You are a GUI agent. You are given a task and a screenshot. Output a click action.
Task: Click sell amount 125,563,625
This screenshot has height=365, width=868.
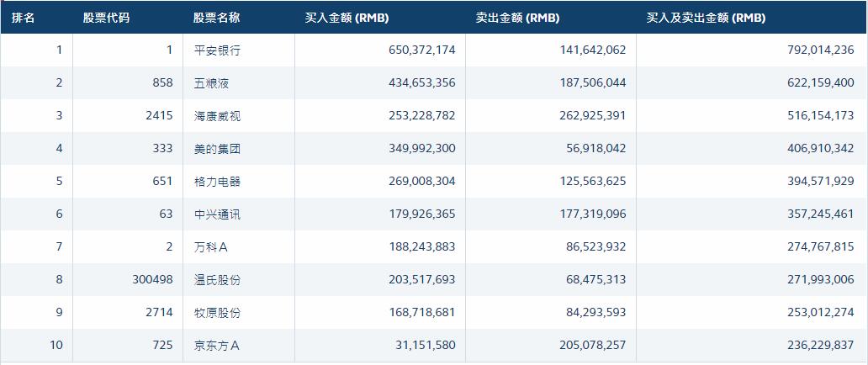click(x=592, y=181)
